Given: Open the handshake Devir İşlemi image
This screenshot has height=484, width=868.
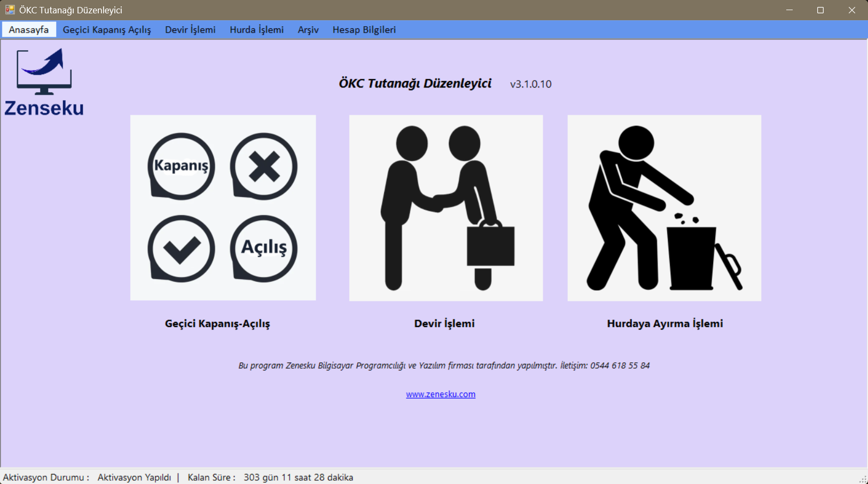Looking at the screenshot, I should click(x=446, y=208).
